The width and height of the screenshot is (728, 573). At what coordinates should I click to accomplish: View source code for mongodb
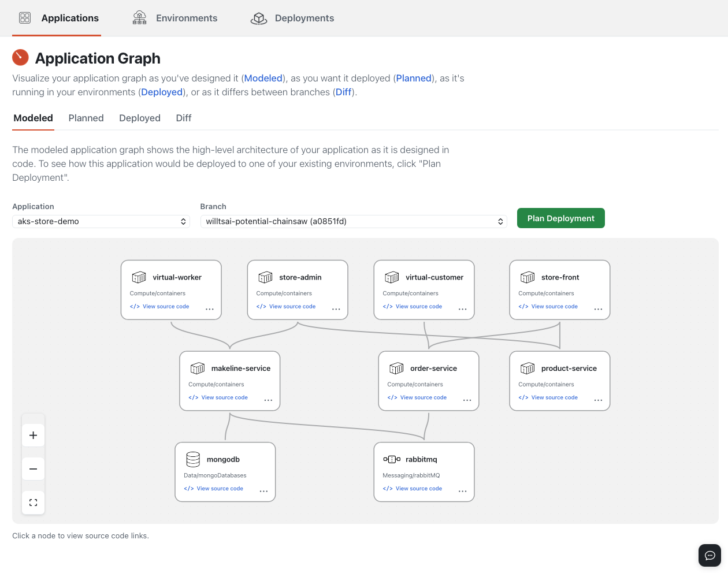click(214, 489)
